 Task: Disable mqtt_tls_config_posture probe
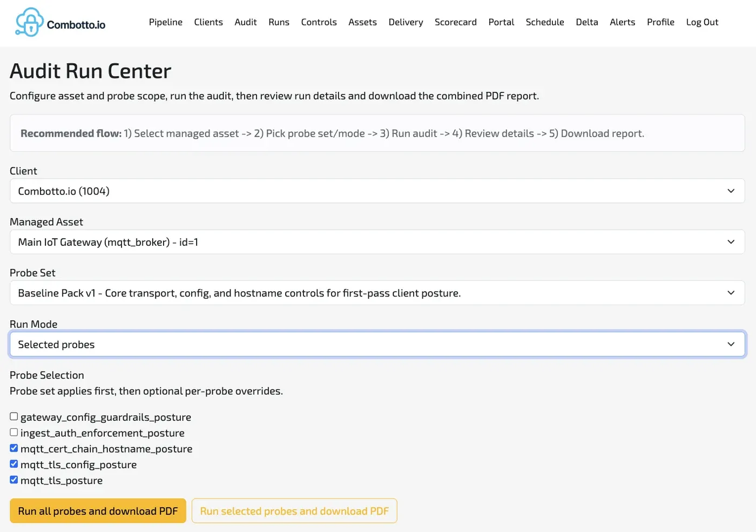(x=13, y=463)
